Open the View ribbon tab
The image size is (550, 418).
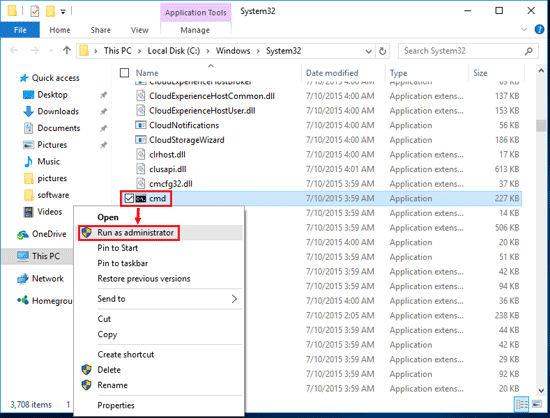(140, 30)
